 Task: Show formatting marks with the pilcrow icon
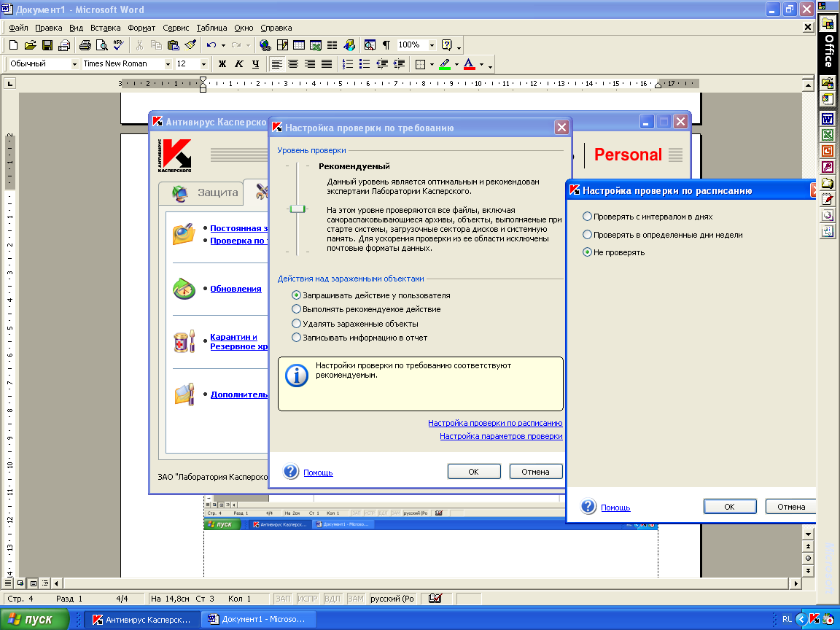pyautogui.click(x=386, y=45)
